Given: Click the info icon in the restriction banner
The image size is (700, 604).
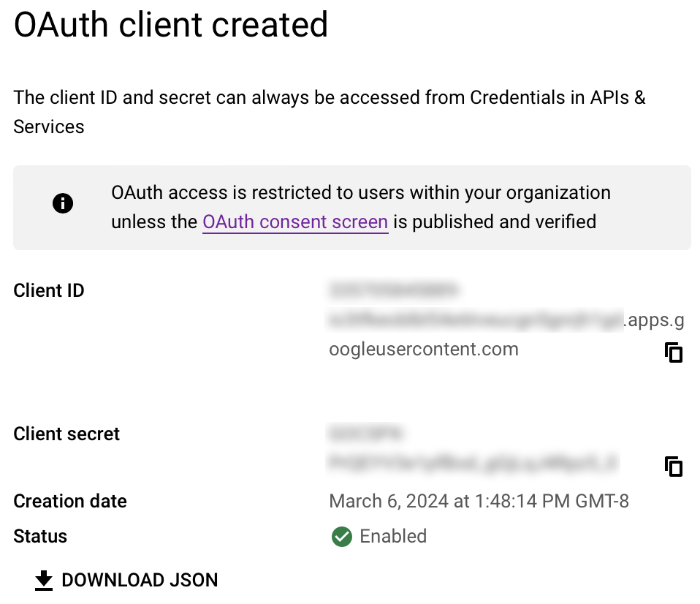Looking at the screenshot, I should point(63,203).
